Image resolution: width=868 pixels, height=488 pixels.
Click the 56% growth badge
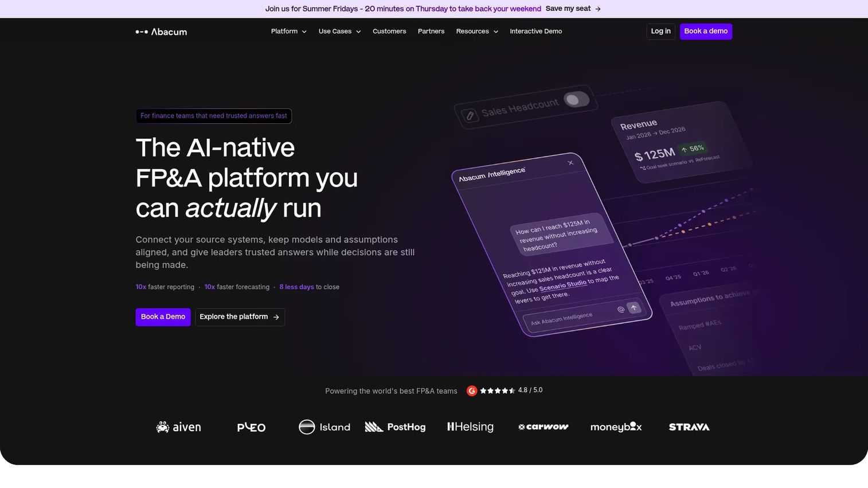(693, 149)
